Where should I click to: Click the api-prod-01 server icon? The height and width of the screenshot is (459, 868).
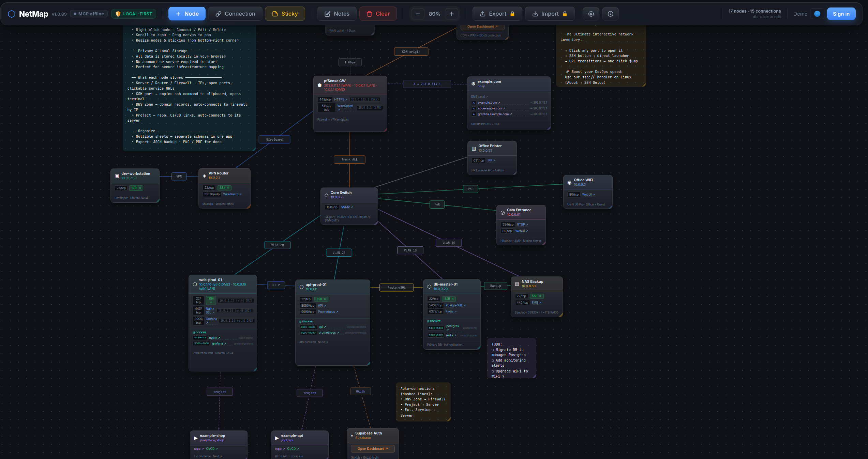pyautogui.click(x=301, y=287)
